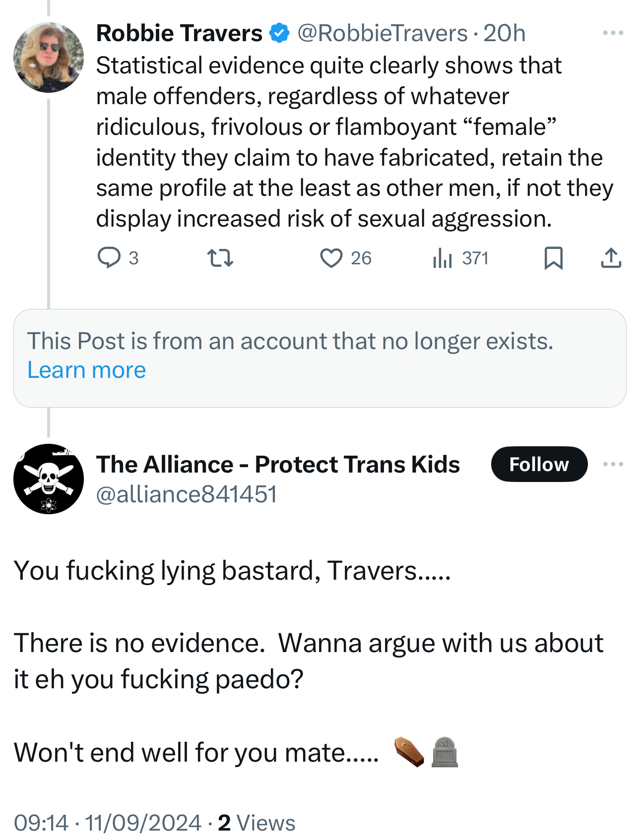Click the Learn more link
Image resolution: width=640 pixels, height=840 pixels.
click(87, 370)
